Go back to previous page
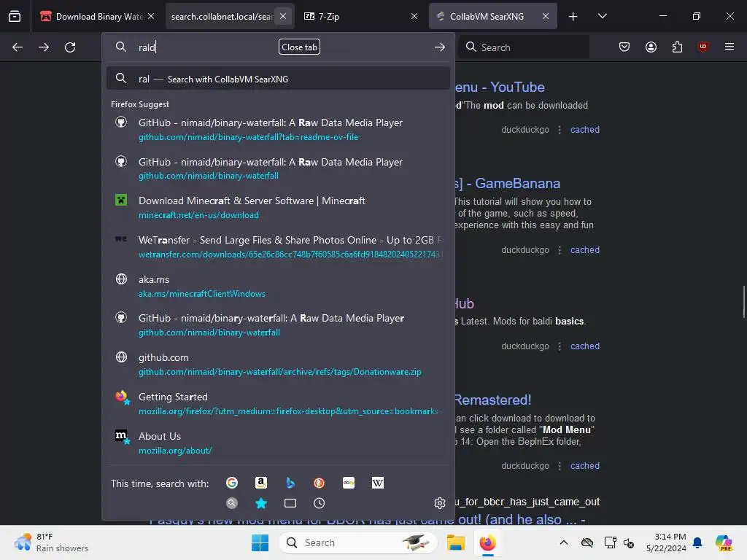 18,47
